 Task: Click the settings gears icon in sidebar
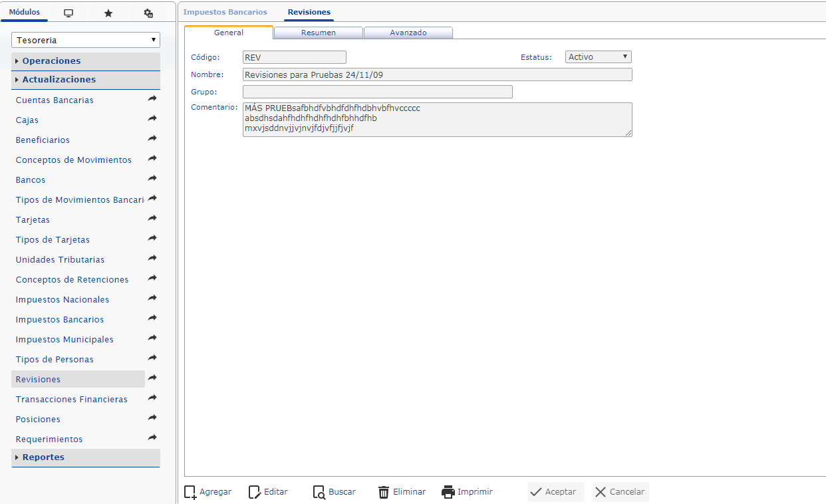(148, 13)
